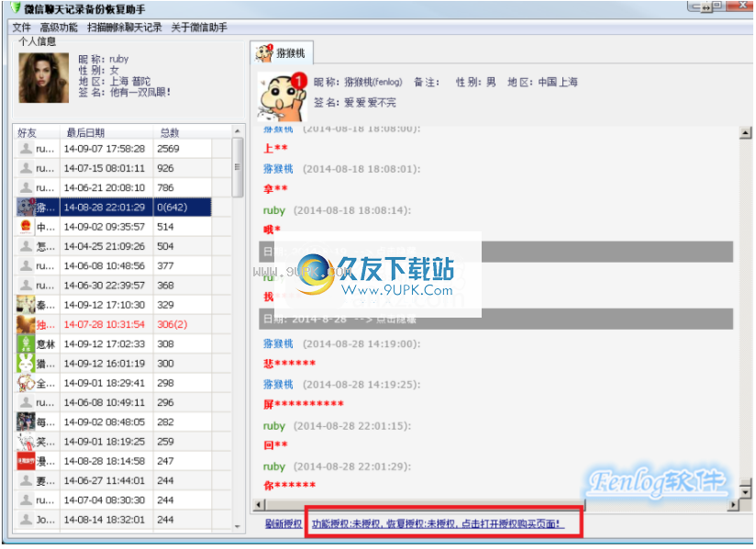The width and height of the screenshot is (756, 549).
Task: Click the avatar of the 每... friend
Action: [26, 422]
